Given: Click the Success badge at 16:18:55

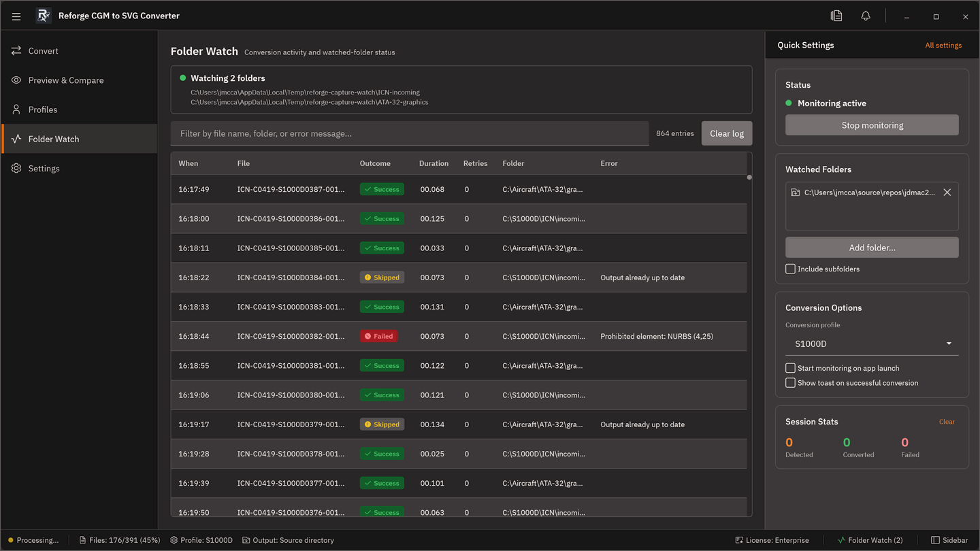Looking at the screenshot, I should pos(382,365).
